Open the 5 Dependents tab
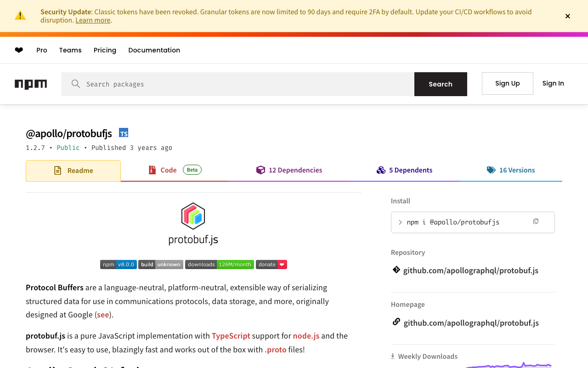The height and width of the screenshot is (368, 588). coord(405,170)
